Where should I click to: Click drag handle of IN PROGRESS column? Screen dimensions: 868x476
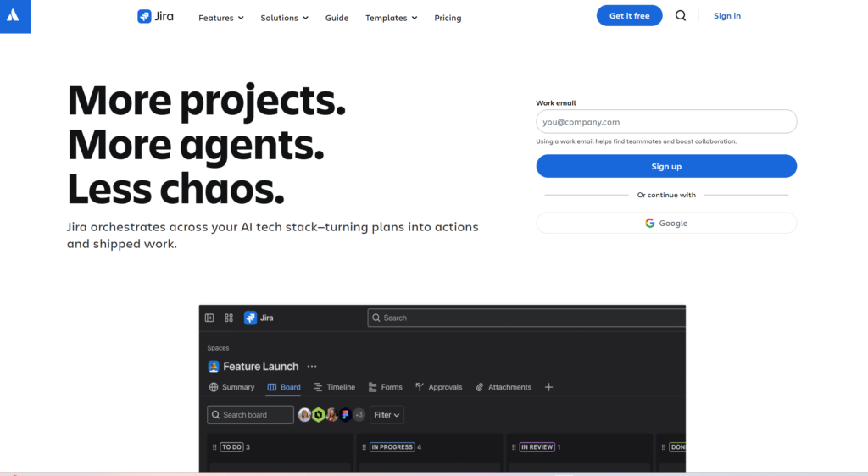tap(364, 447)
